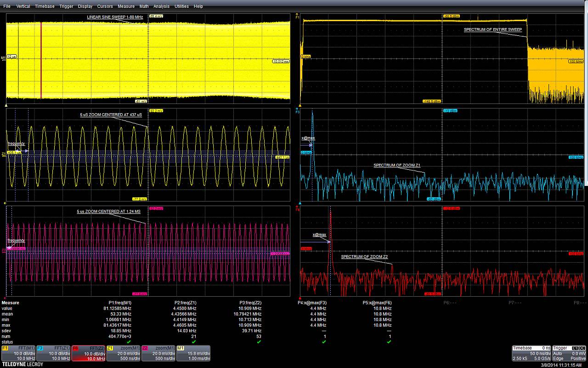This screenshot has height=368, width=588.
Task: Click the F3 trace label in the Z1 spectrum grid
Action: click(x=298, y=112)
